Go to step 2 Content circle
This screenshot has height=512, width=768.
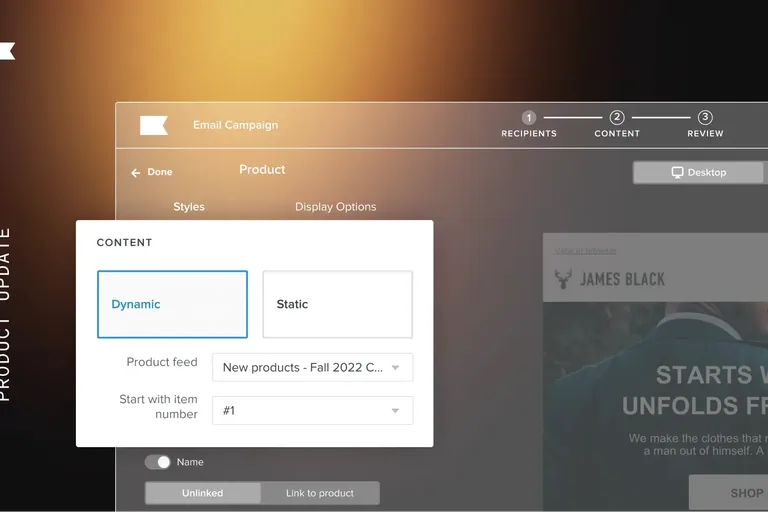[617, 118]
